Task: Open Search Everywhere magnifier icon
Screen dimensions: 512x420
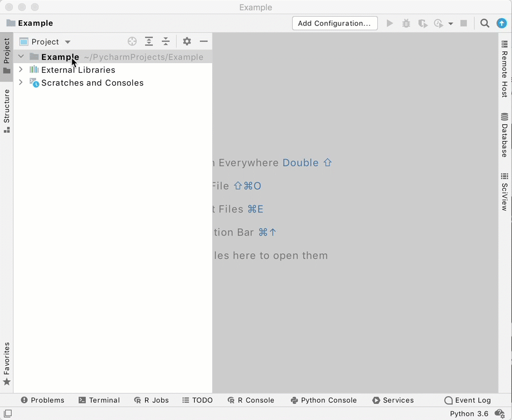Action: (x=485, y=23)
